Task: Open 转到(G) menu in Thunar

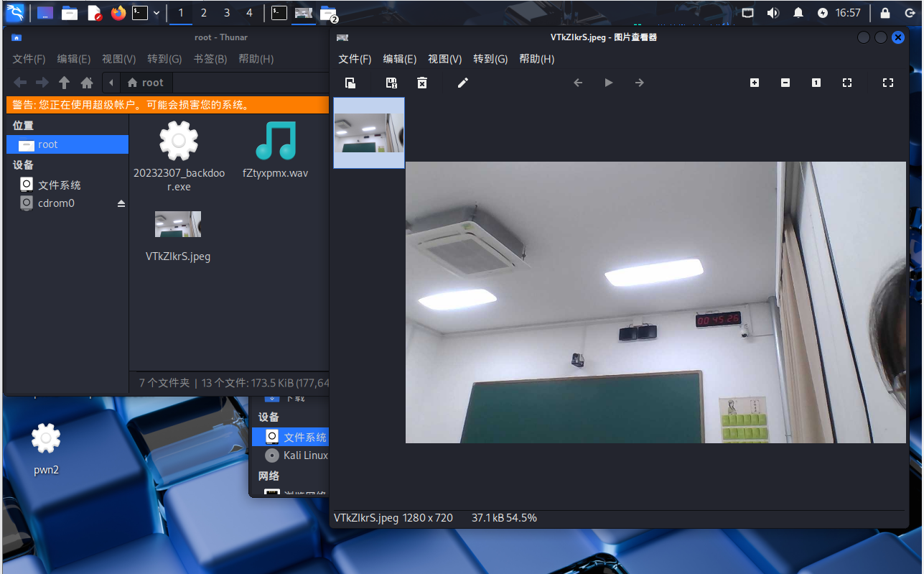Action: [x=164, y=59]
